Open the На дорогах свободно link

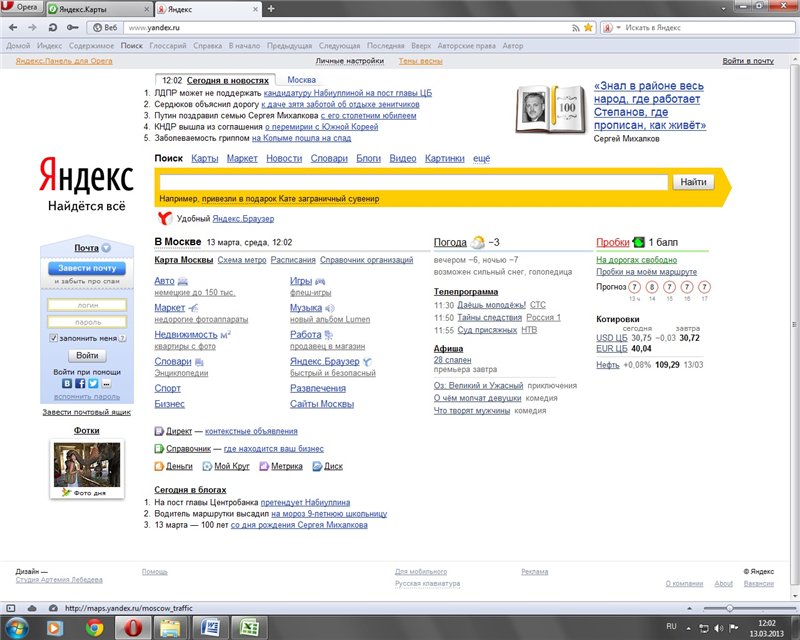point(637,260)
